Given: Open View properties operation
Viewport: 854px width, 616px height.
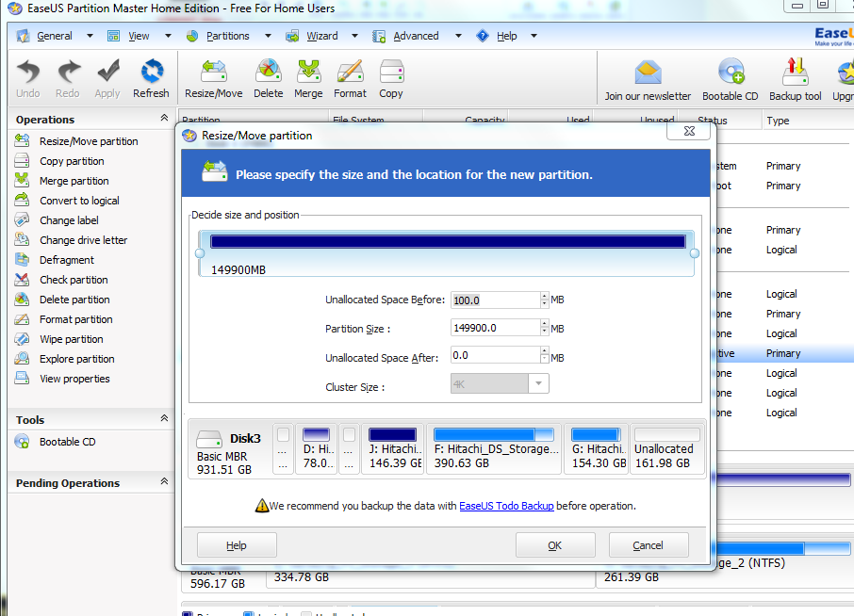Looking at the screenshot, I should point(62,379).
